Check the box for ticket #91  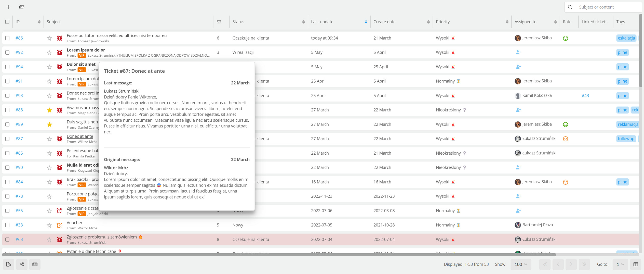pyautogui.click(x=7, y=81)
